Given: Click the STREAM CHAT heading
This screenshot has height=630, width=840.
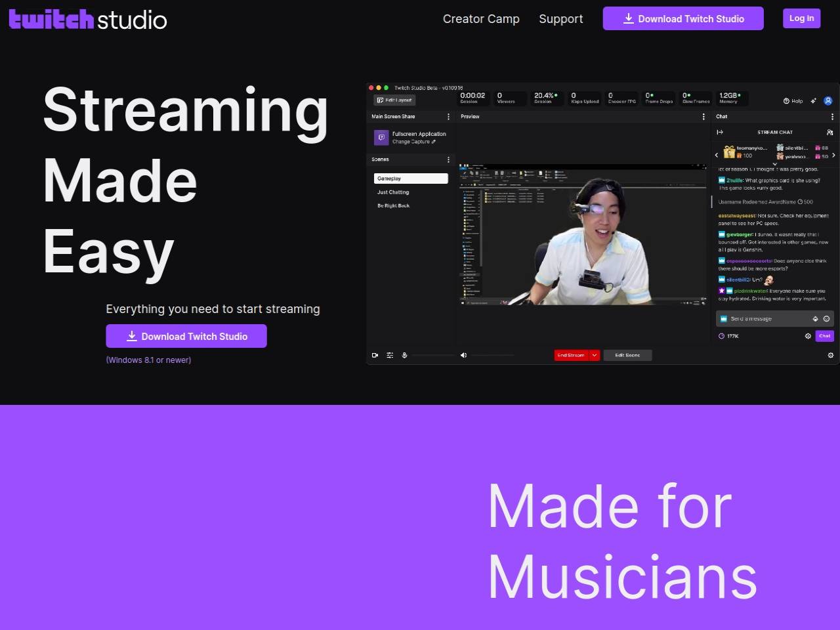Looking at the screenshot, I should click(x=775, y=132).
